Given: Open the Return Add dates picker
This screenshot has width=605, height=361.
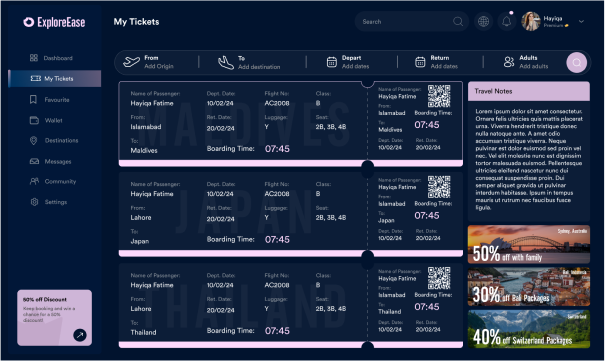Looking at the screenshot, I should coord(444,62).
